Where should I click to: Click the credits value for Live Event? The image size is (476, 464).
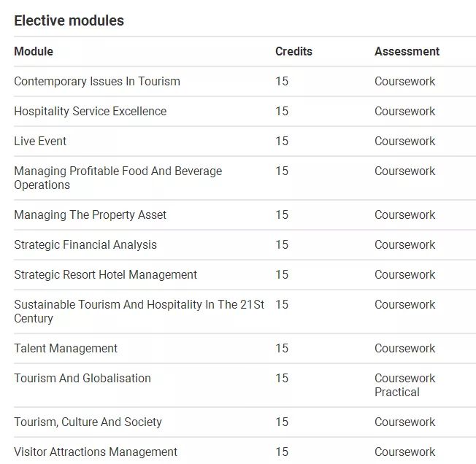[x=282, y=141]
